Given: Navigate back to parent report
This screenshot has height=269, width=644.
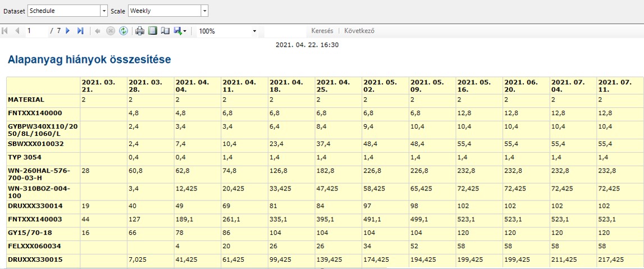Looking at the screenshot, I should (98, 31).
